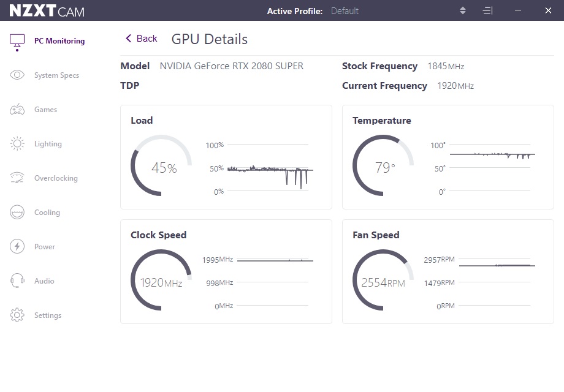Click the back chevron arrow
This screenshot has width=564, height=392.
pyautogui.click(x=128, y=39)
